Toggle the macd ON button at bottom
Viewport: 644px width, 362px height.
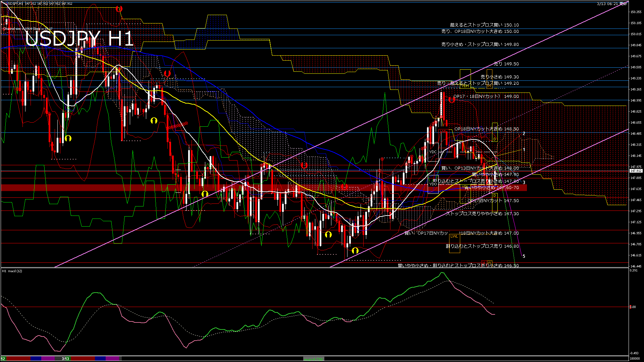point(314,359)
